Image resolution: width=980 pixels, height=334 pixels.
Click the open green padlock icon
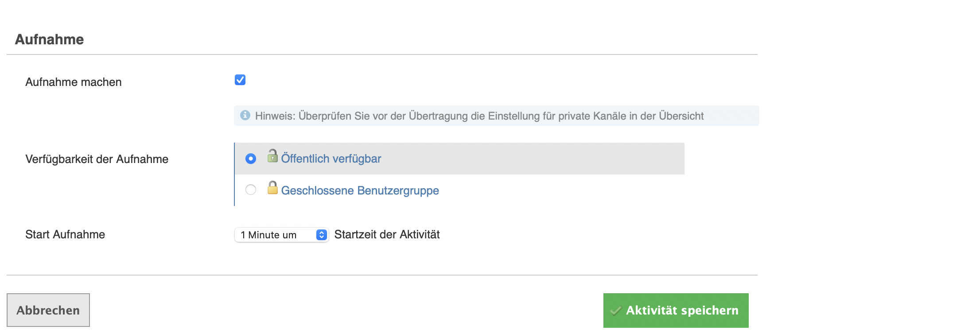click(272, 156)
